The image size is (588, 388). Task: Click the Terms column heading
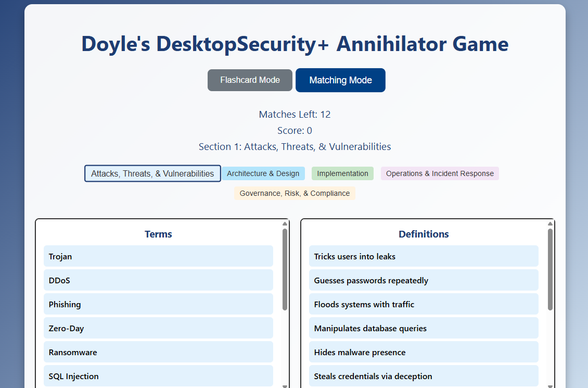coord(158,234)
